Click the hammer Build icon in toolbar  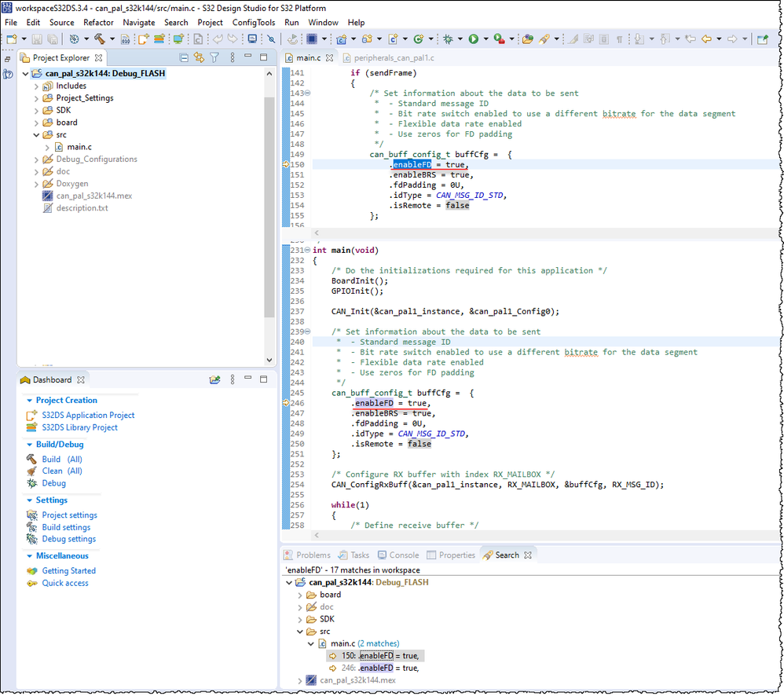[x=100, y=38]
